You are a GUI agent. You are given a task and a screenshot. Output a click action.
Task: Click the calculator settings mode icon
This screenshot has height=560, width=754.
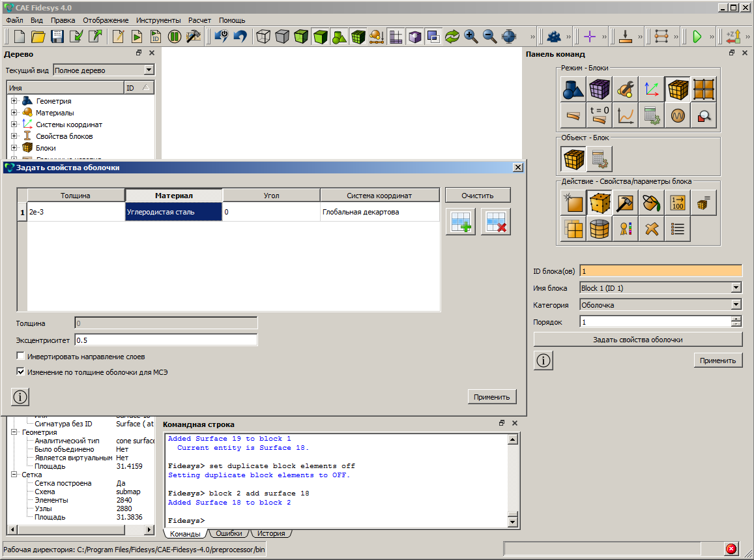[x=652, y=115]
